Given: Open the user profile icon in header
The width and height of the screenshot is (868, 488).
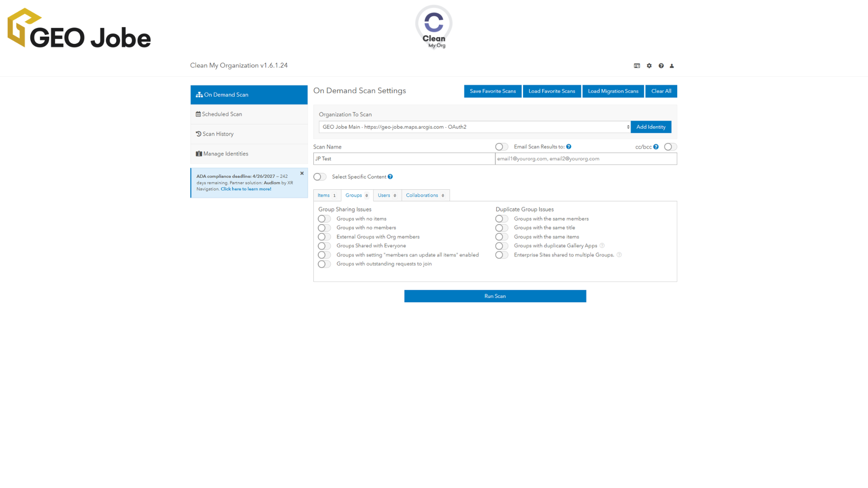Looking at the screenshot, I should point(672,66).
